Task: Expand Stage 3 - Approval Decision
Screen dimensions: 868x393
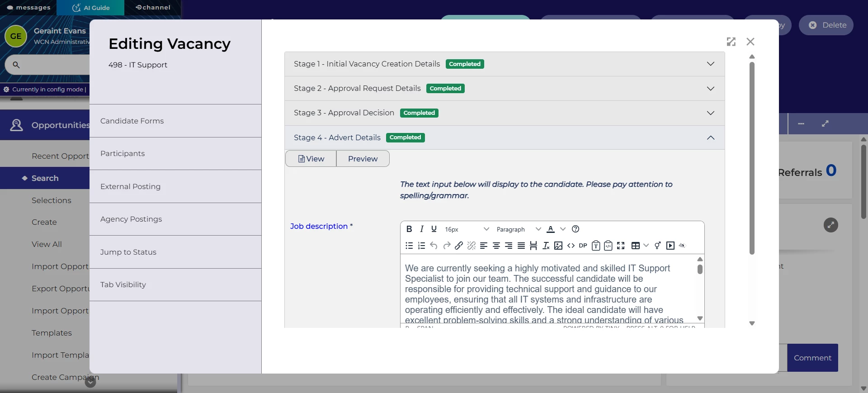Action: [505, 113]
